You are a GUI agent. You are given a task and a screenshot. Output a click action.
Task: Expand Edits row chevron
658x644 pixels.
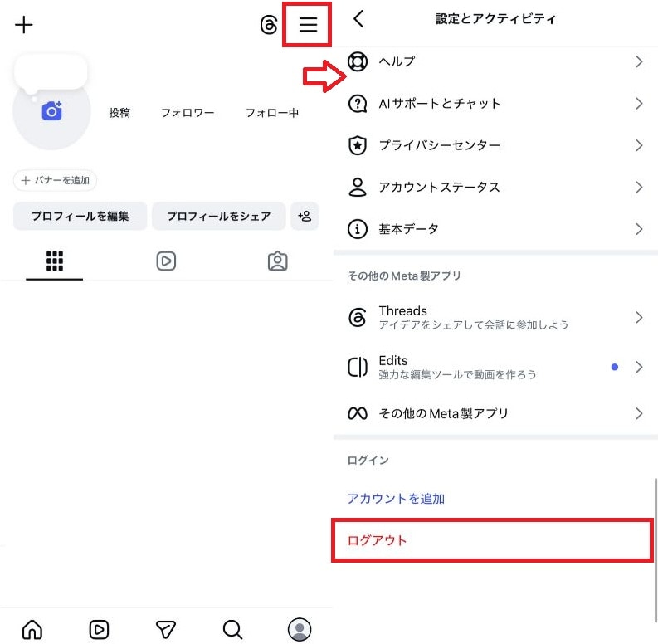pos(639,367)
